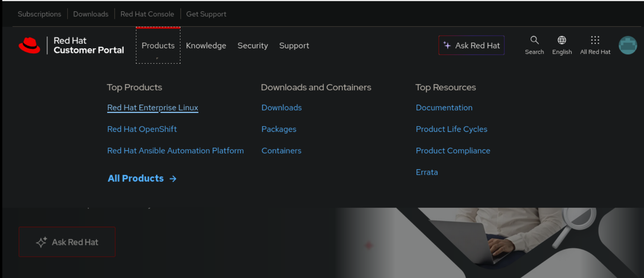Click Get Support in the top bar
644x278 pixels.
click(x=206, y=14)
